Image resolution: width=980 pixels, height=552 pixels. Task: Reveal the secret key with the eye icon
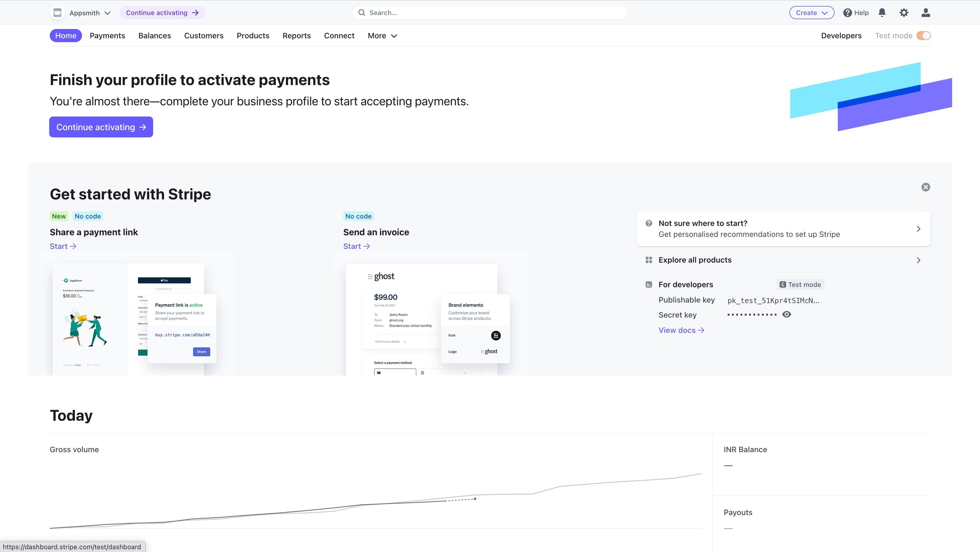click(x=786, y=314)
